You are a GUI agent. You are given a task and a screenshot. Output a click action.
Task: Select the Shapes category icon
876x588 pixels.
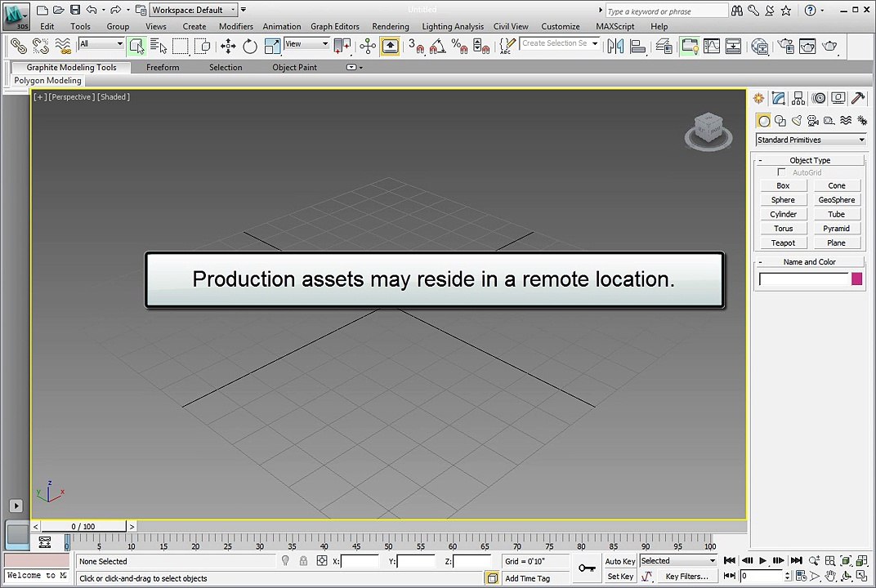click(780, 121)
